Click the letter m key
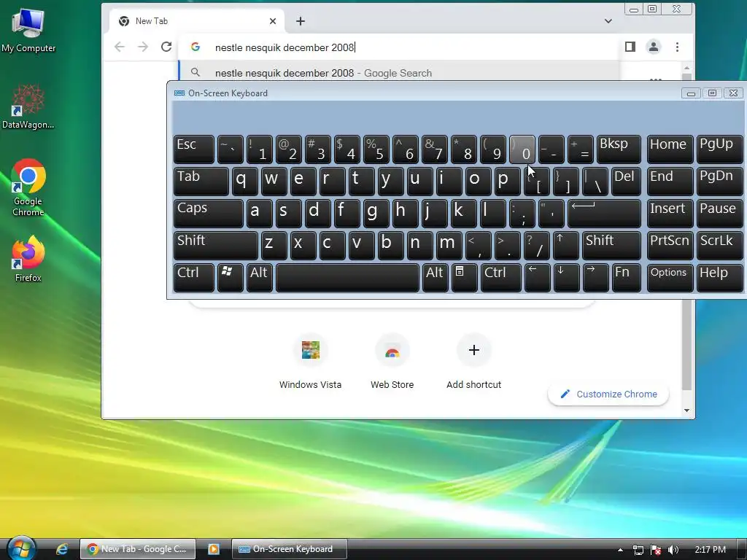Viewport: 747px width, 560px height. pos(449,245)
